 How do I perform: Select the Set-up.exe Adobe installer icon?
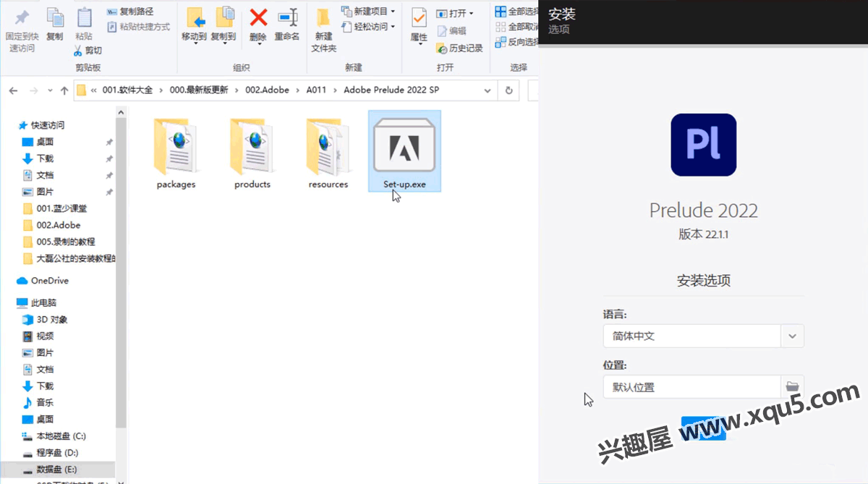pos(404,145)
